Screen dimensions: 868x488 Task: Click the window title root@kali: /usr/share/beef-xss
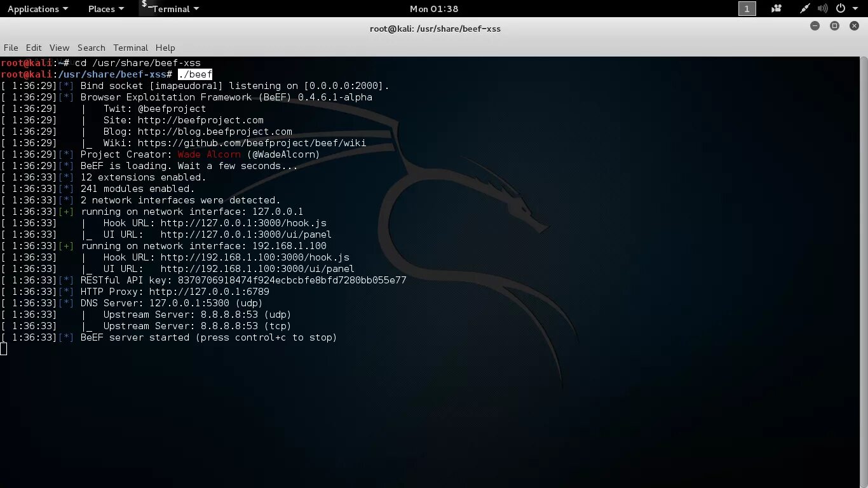[x=435, y=29]
